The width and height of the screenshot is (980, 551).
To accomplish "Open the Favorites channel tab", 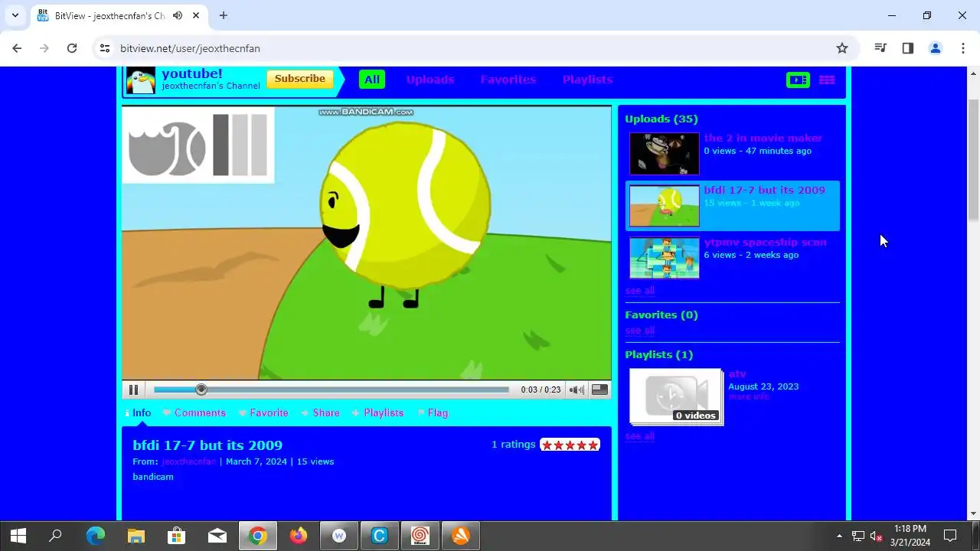I will [x=508, y=80].
